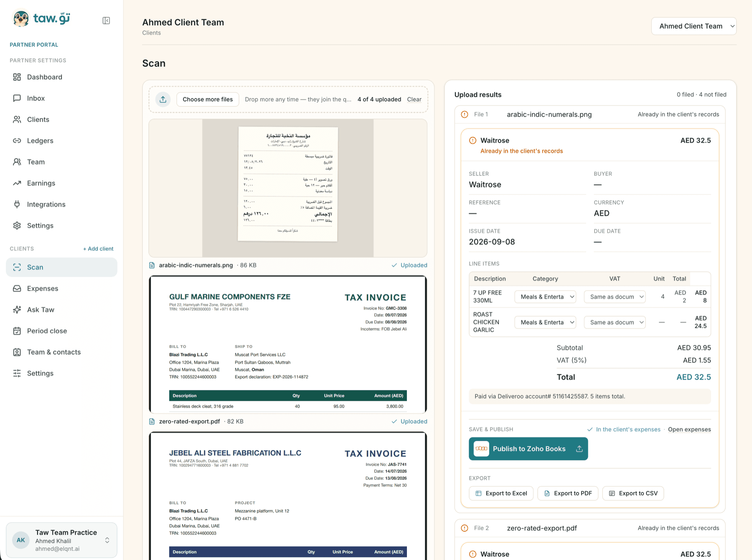752x560 pixels.
Task: Clear the uploaded files list
Action: [414, 99]
